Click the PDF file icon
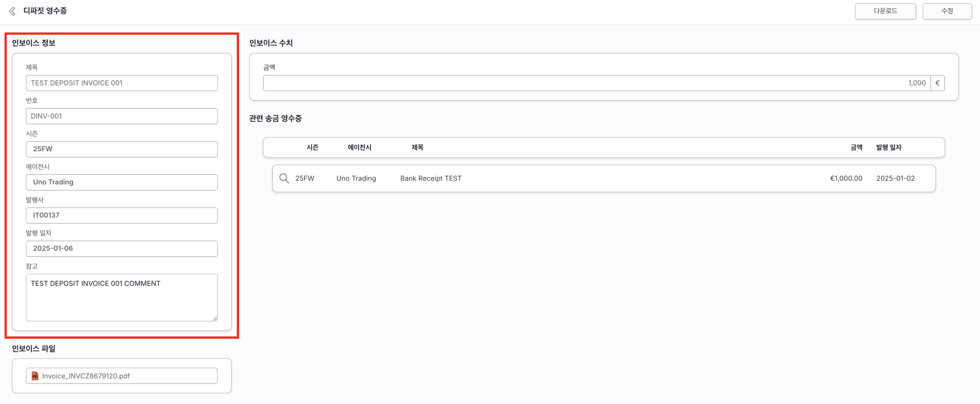 click(35, 376)
